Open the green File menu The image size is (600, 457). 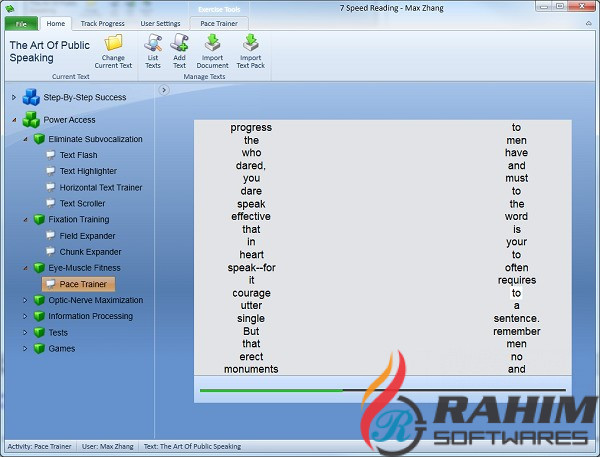click(x=20, y=22)
